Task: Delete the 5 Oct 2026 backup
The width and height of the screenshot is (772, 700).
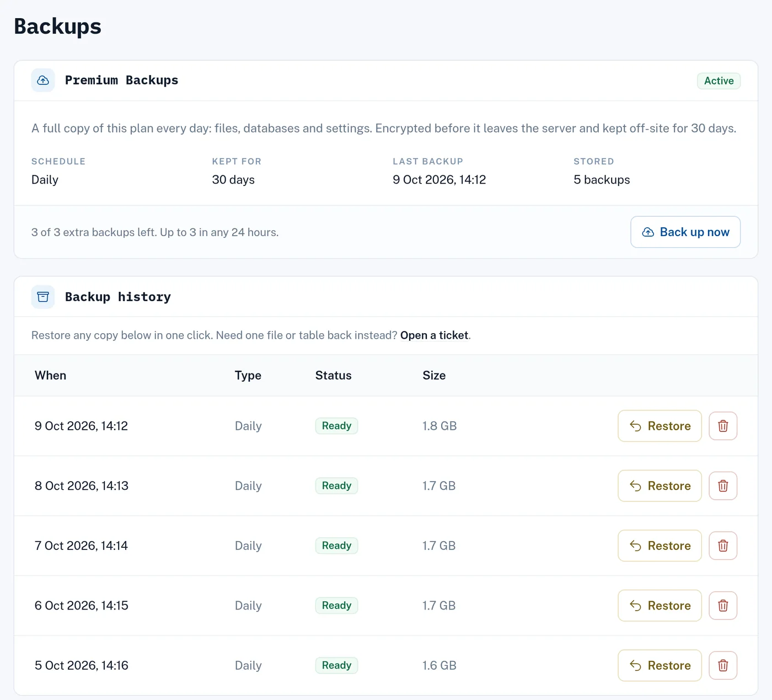Action: coord(723,665)
